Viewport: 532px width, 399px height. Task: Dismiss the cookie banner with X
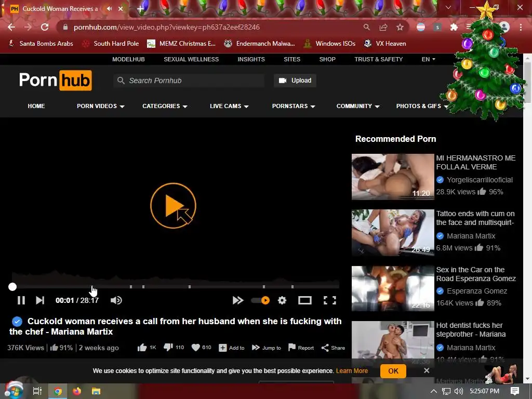coord(427,370)
